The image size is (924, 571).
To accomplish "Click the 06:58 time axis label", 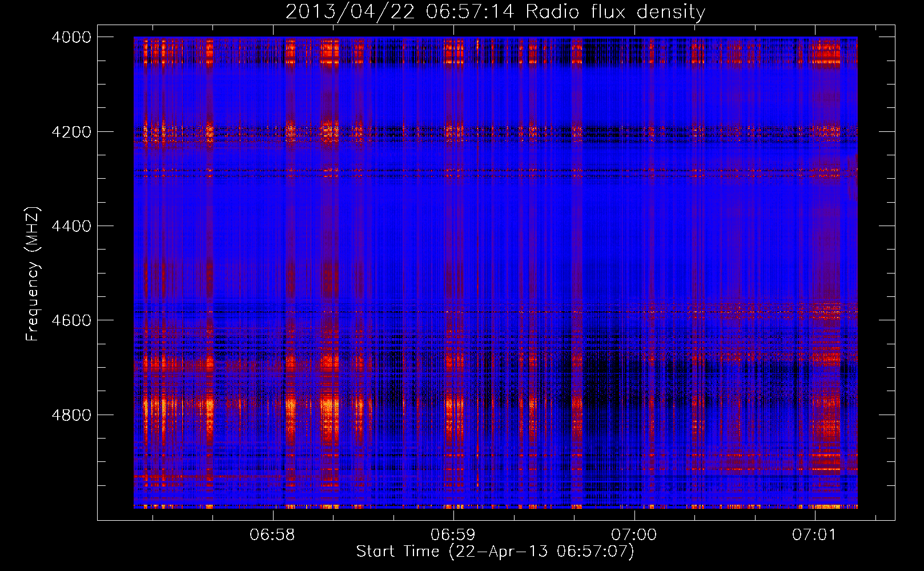I will pyautogui.click(x=272, y=535).
